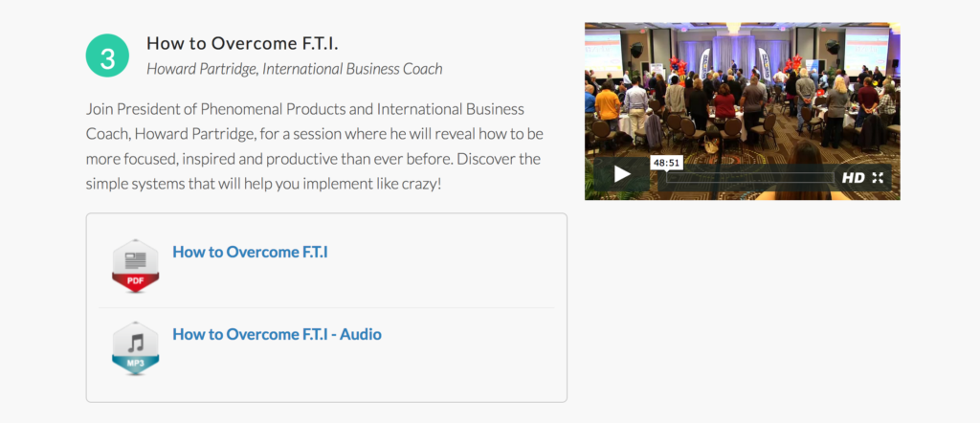Click the 48:51 duration label
Screen dimensions: 980x423
click(666, 163)
